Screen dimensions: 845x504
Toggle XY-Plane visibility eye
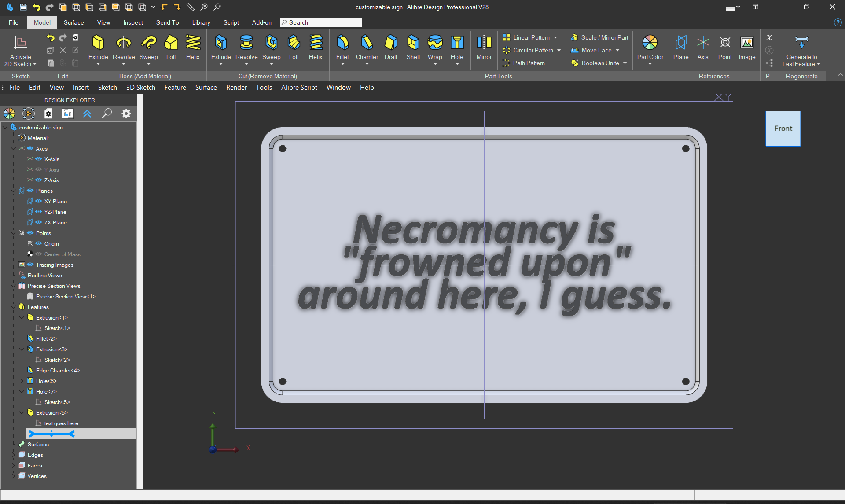39,201
